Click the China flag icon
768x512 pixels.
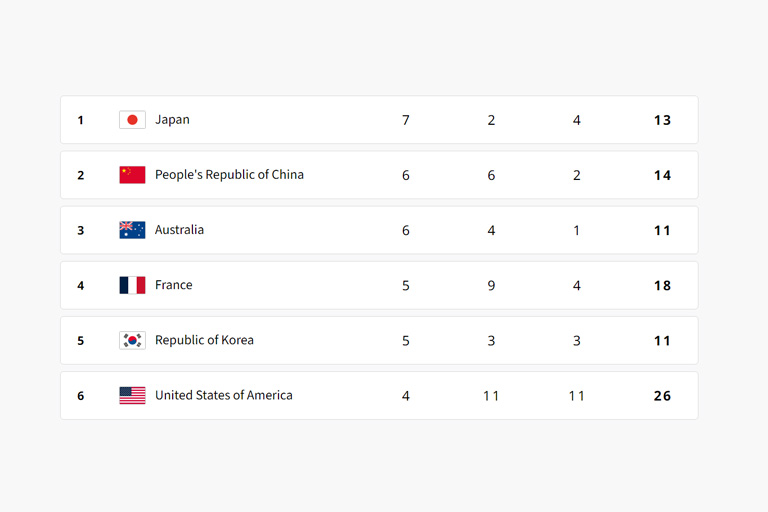coord(132,175)
